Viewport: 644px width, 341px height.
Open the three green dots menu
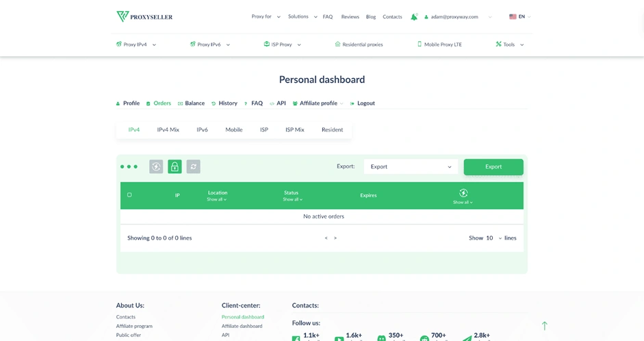coord(129,167)
